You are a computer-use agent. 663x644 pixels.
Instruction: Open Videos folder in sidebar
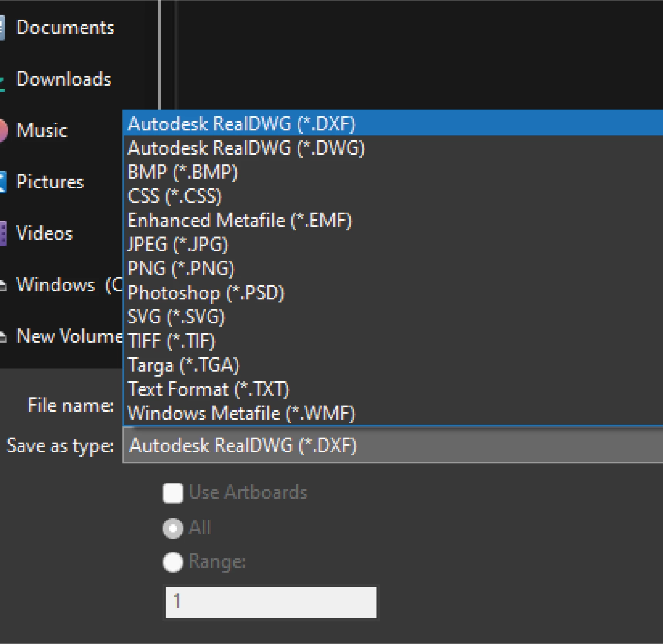(x=44, y=233)
